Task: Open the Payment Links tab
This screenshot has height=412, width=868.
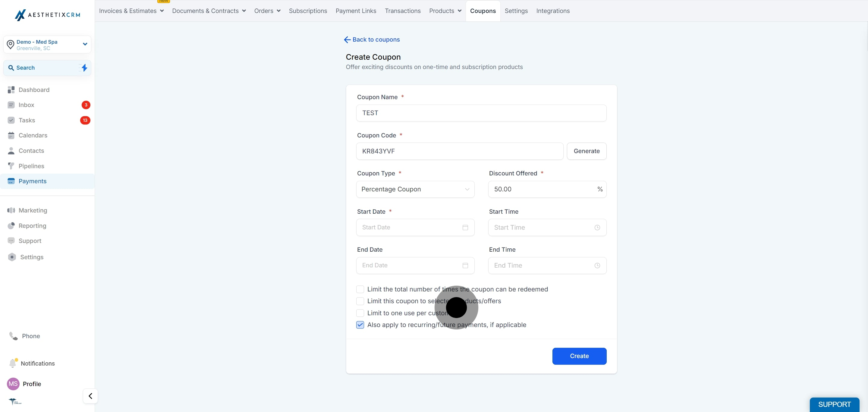Action: 356,11
